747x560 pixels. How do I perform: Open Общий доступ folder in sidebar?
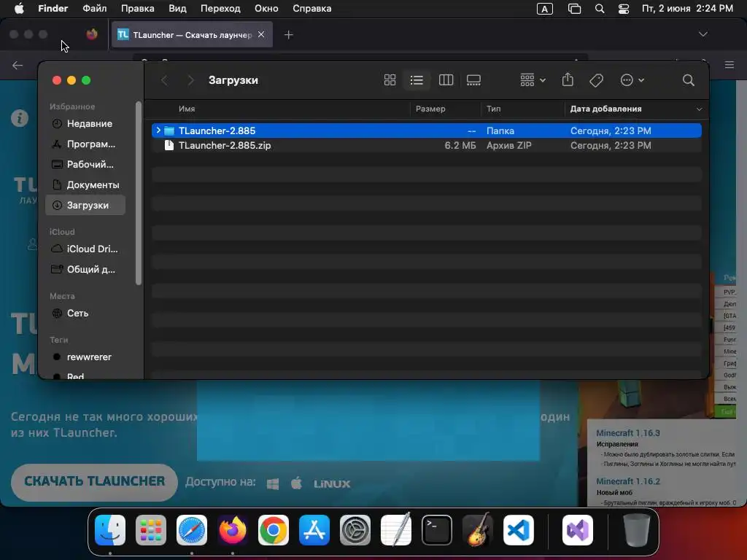(x=85, y=270)
